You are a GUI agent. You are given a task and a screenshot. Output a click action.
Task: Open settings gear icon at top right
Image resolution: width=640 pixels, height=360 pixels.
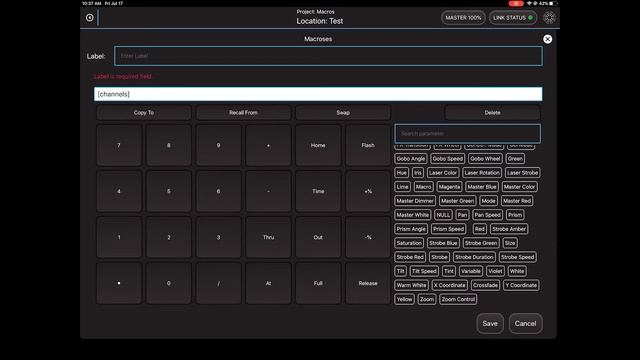[x=549, y=18]
